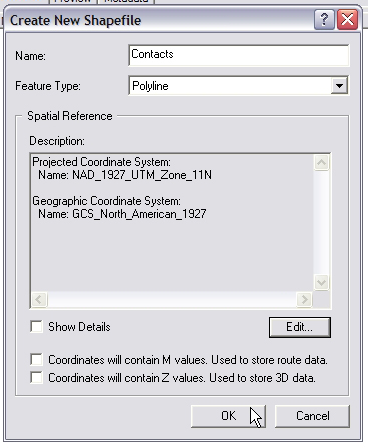The image size is (368, 448).
Task: Click description box scroll down arrow
Action: (x=322, y=283)
